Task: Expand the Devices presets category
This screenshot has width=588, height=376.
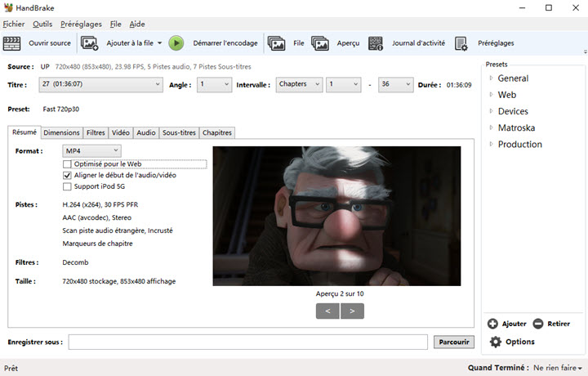Action: [x=492, y=111]
